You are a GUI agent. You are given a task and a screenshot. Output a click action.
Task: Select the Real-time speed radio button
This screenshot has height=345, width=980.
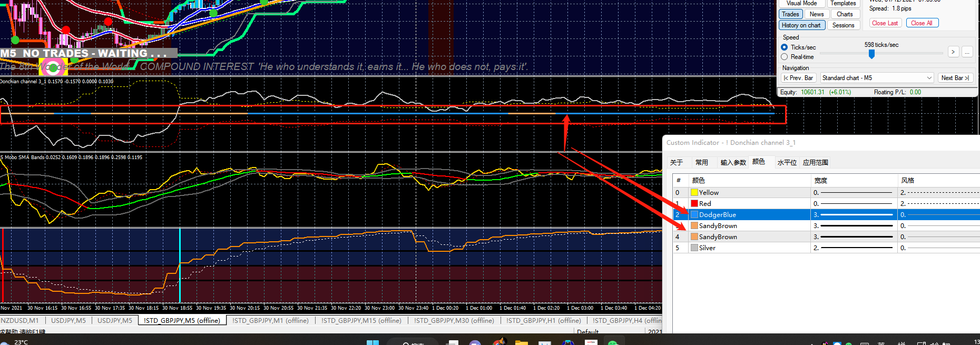tap(784, 57)
